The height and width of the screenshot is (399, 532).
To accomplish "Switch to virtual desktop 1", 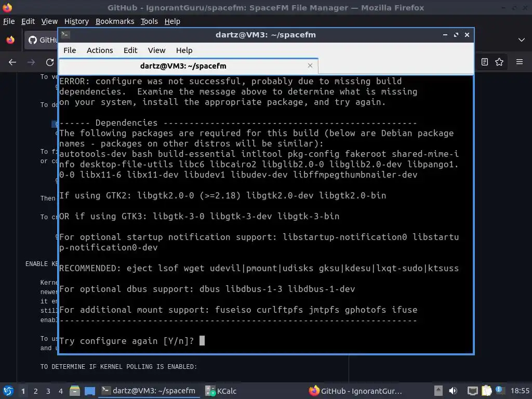I will (23, 391).
